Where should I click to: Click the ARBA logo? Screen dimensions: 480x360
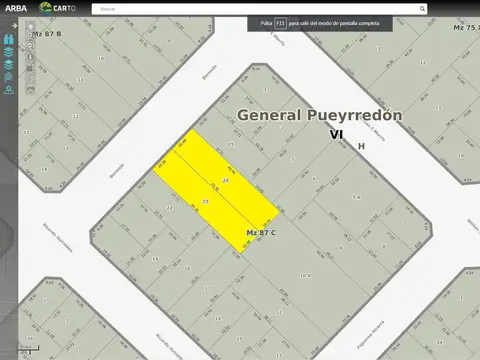coord(16,8)
